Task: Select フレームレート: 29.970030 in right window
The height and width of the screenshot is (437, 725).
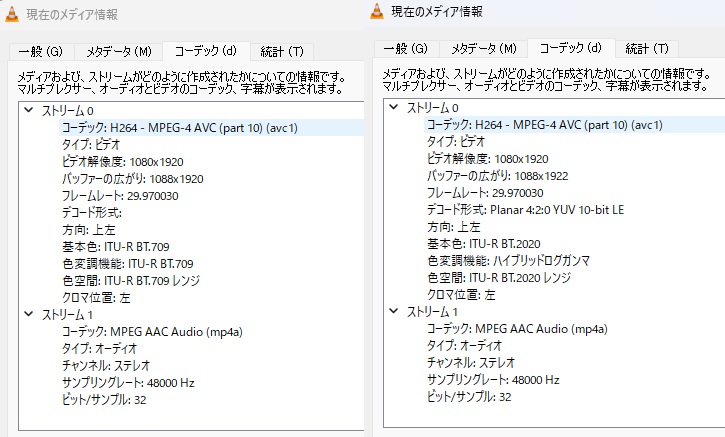Action: point(485,193)
